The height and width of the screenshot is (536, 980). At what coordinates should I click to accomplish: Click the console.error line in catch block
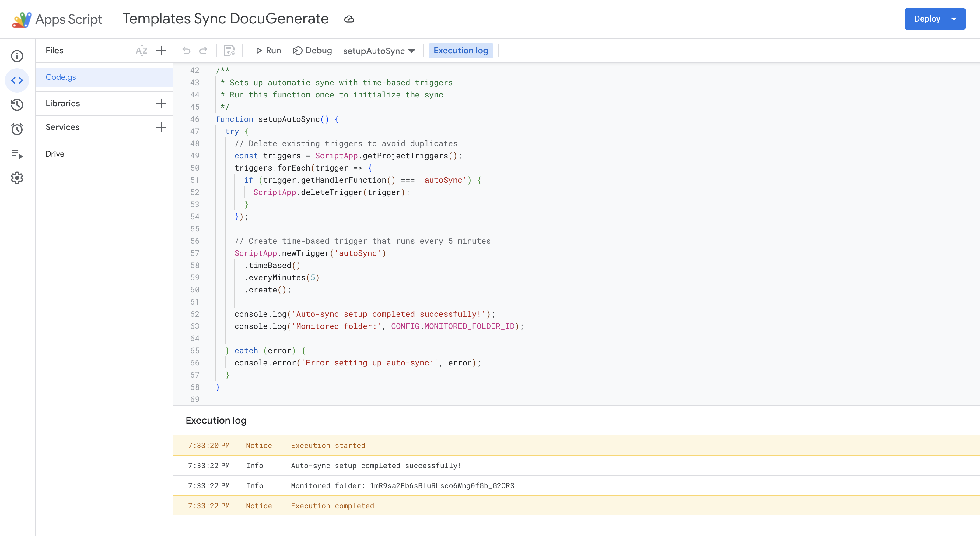click(358, 363)
